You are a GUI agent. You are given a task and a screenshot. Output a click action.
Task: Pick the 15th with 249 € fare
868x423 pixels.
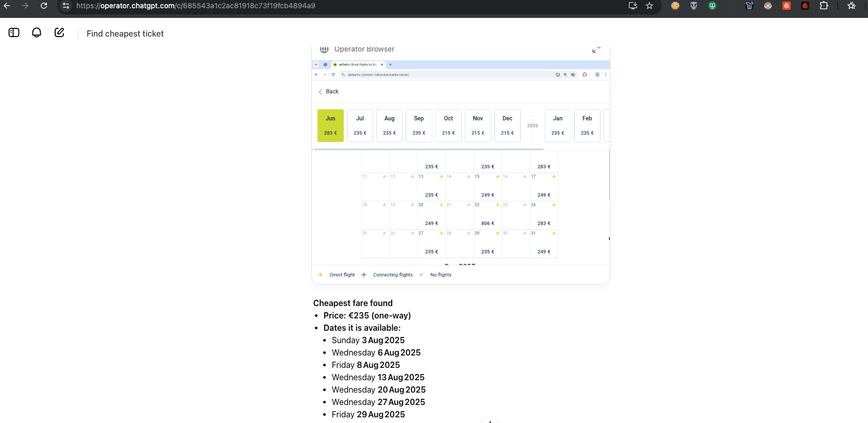[x=488, y=187]
